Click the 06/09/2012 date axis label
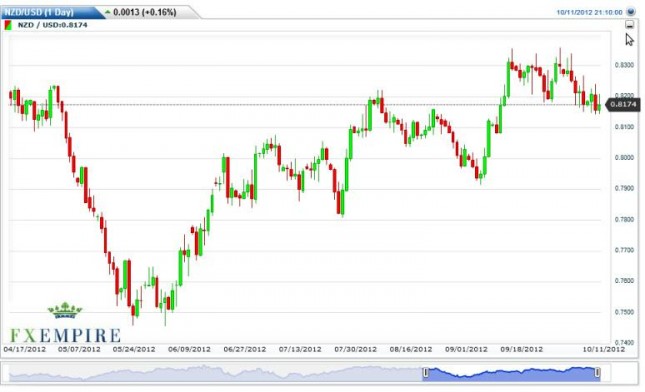 point(189,349)
